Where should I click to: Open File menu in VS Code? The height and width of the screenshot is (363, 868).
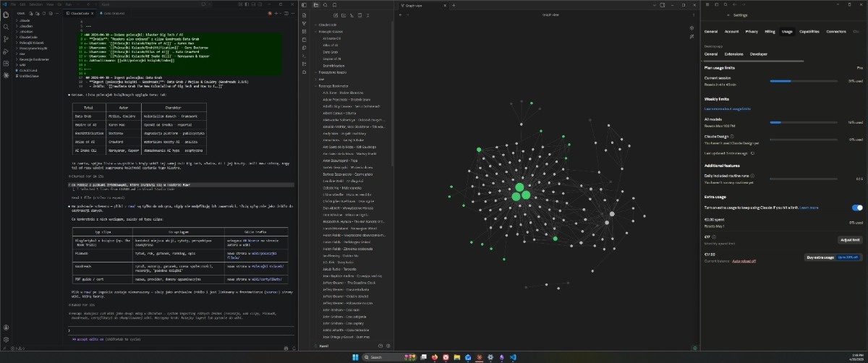[x=13, y=4]
